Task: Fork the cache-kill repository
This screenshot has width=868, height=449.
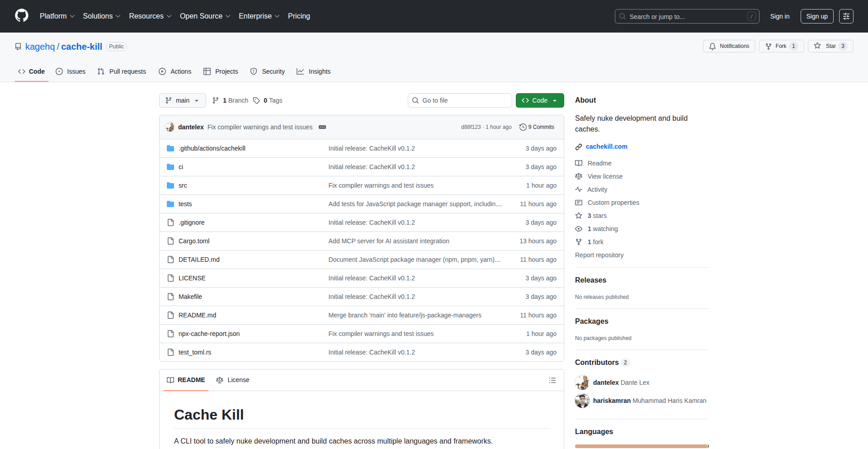Action: [x=781, y=46]
